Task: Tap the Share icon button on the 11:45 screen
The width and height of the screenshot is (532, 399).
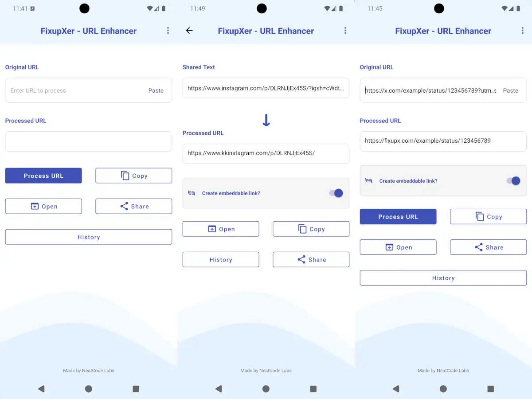Action: pos(488,247)
